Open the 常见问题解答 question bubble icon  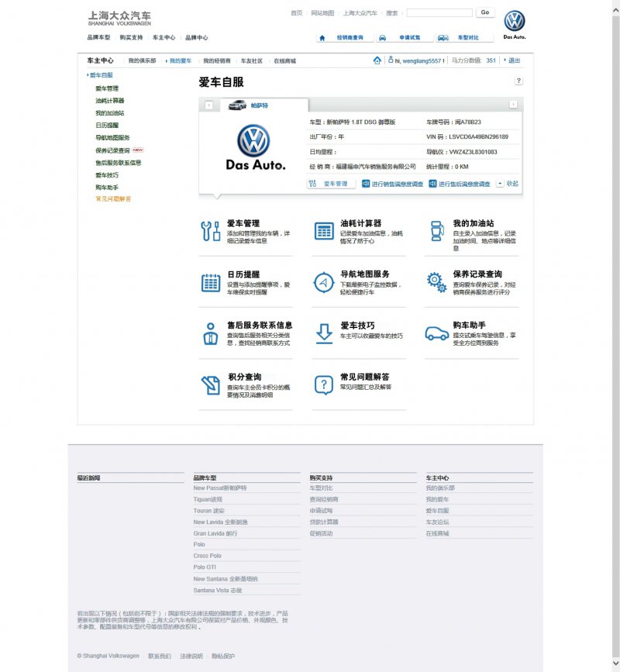point(324,385)
